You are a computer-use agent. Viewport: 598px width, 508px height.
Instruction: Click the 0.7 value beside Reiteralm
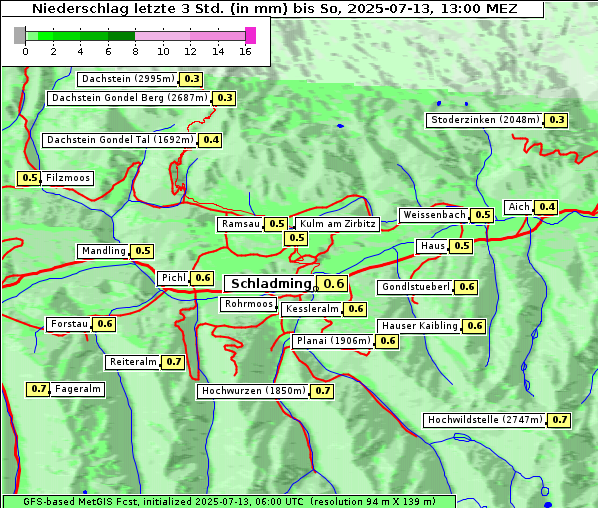point(173,362)
